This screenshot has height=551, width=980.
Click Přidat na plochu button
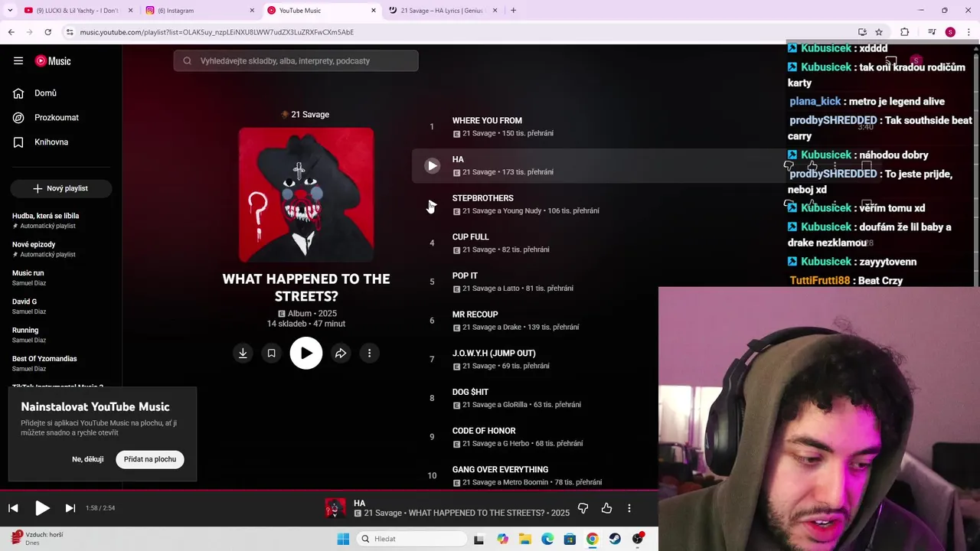pos(150,459)
